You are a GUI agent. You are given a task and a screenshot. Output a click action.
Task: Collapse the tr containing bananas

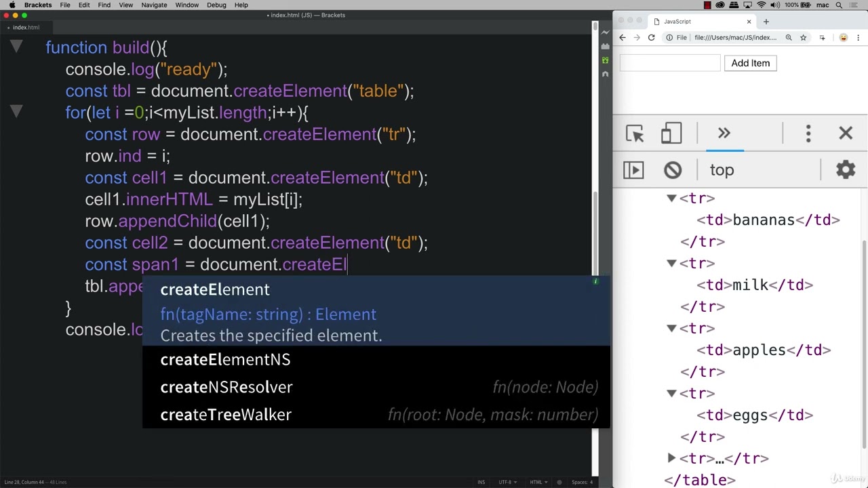(x=671, y=198)
